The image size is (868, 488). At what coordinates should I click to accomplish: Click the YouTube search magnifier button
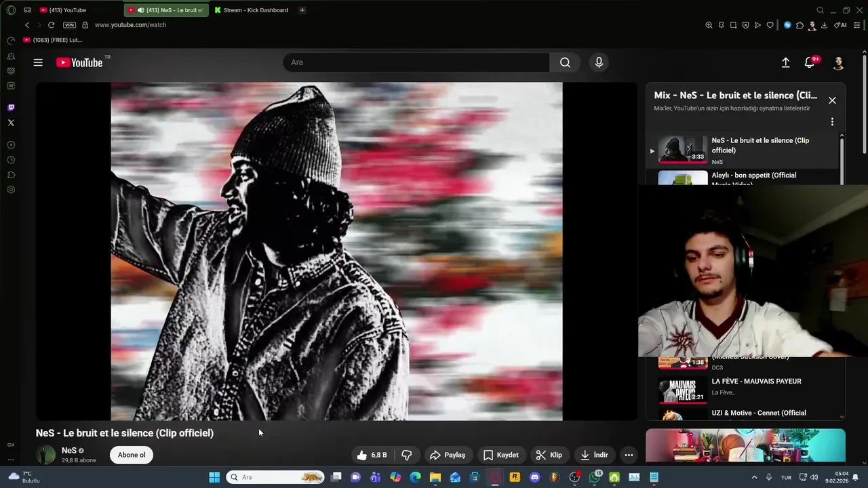[565, 62]
